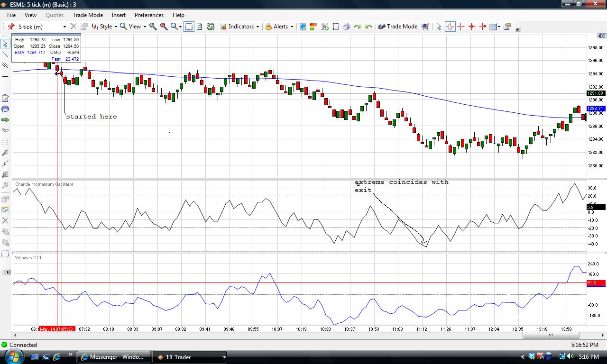Open the Preferences menu
607x364 pixels.
(x=149, y=15)
